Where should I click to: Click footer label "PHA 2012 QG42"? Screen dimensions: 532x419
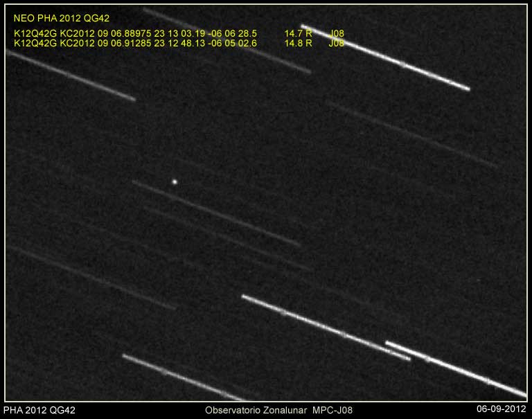click(39, 410)
